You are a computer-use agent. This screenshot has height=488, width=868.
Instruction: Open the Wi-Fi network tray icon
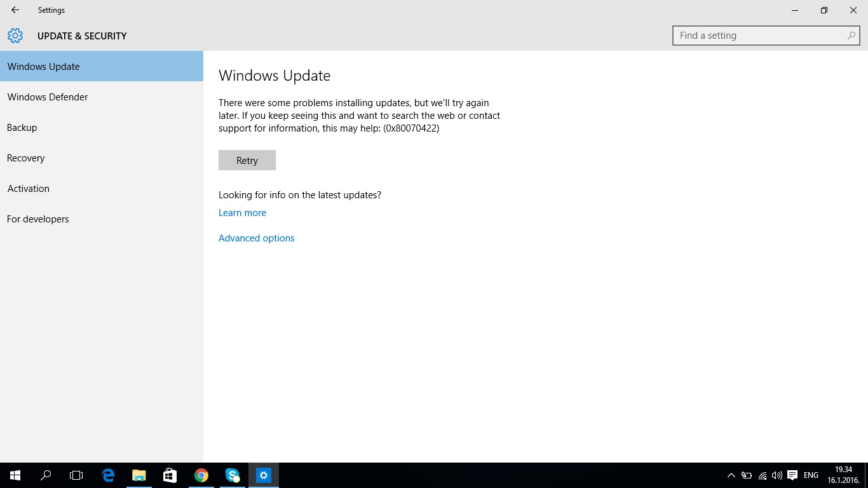click(x=762, y=475)
